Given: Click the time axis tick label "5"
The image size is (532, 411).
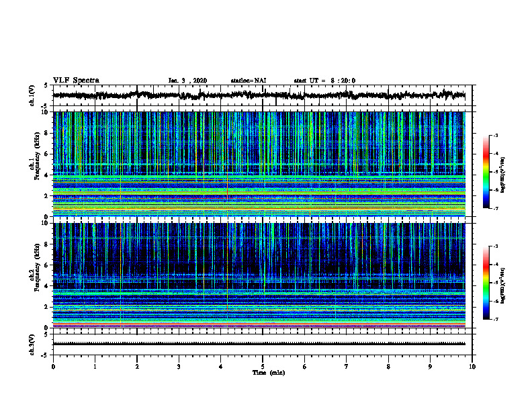Looking at the screenshot, I should [263, 367].
